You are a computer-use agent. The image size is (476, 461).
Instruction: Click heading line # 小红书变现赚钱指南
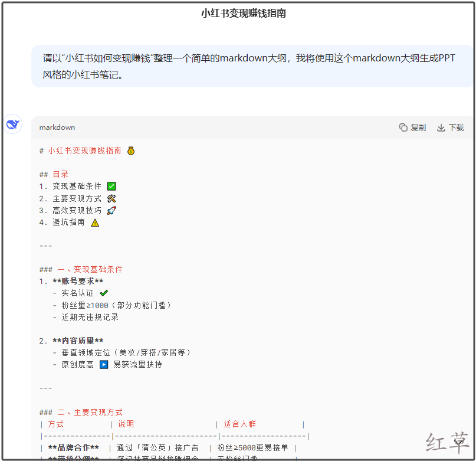tap(80, 151)
